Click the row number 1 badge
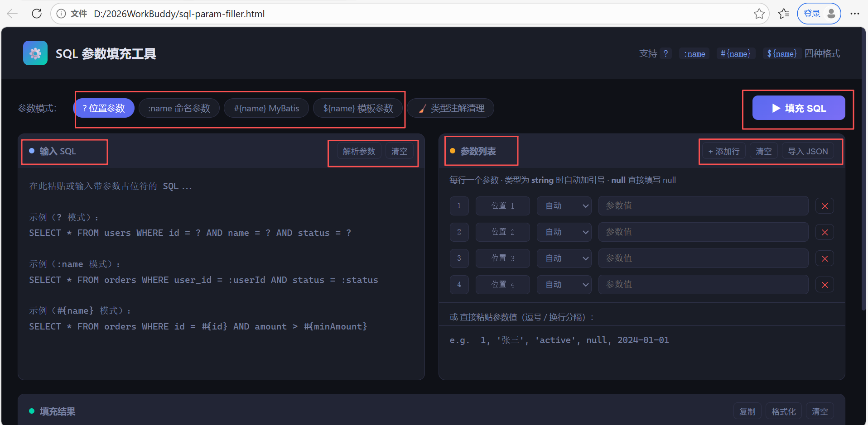Screen dimensions: 868x425 459,206
